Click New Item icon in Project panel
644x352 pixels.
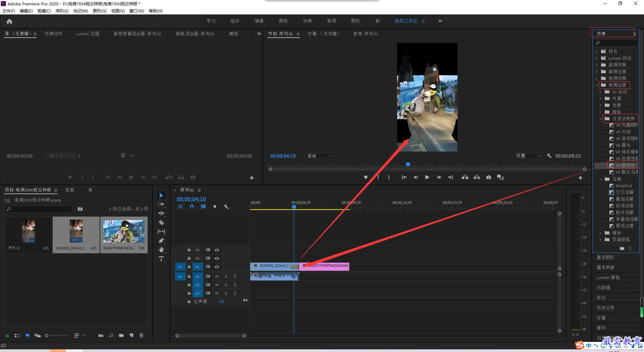[131, 336]
